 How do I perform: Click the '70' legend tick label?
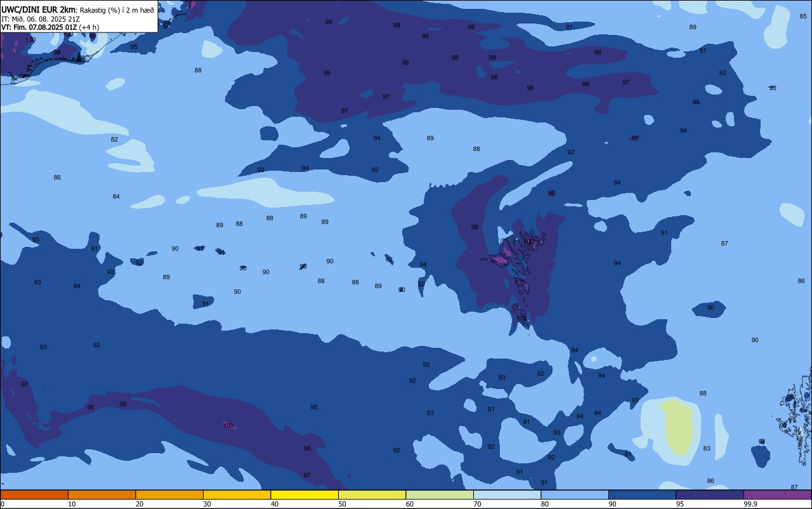477,504
